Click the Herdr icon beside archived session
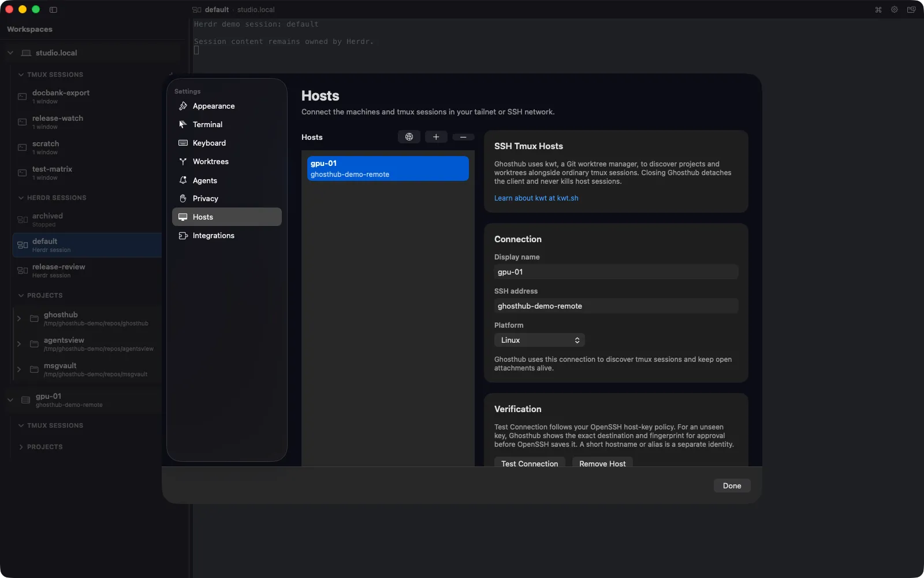The image size is (924, 578). click(x=23, y=220)
